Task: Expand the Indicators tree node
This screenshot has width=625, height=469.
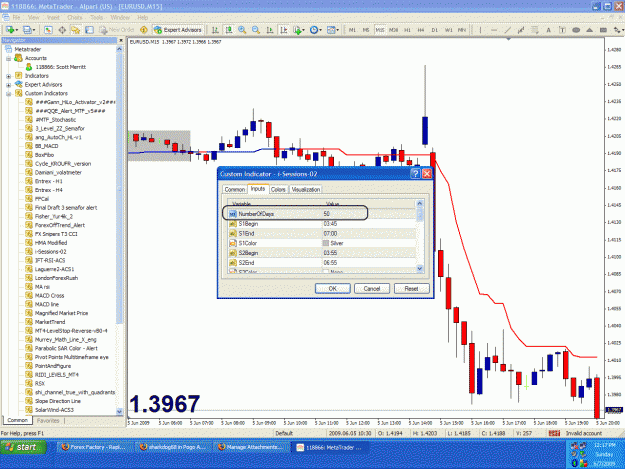Action: point(8,76)
